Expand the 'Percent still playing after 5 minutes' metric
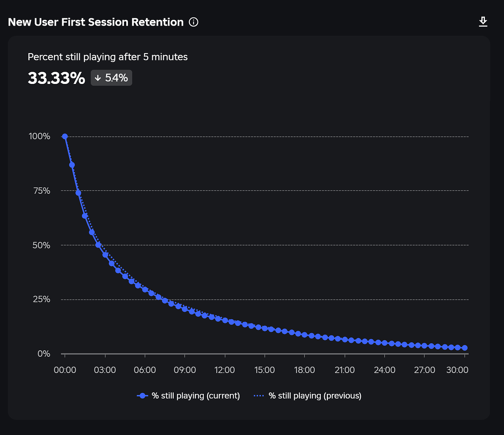The height and width of the screenshot is (435, 504). [108, 57]
